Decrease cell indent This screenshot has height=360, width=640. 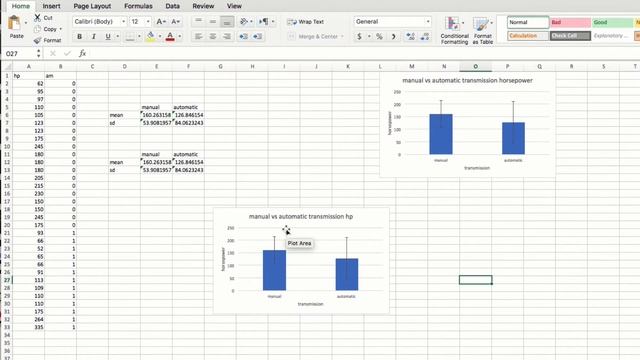pos(244,36)
